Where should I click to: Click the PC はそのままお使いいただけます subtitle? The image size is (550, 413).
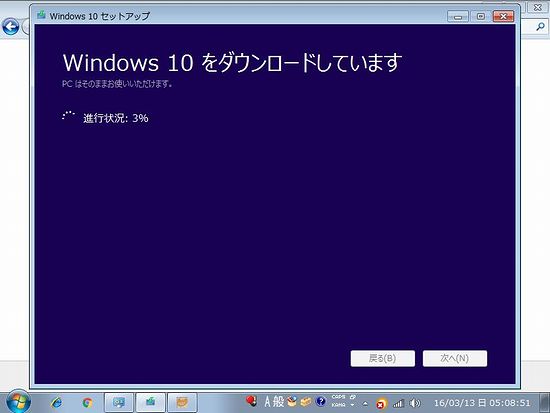(x=117, y=84)
